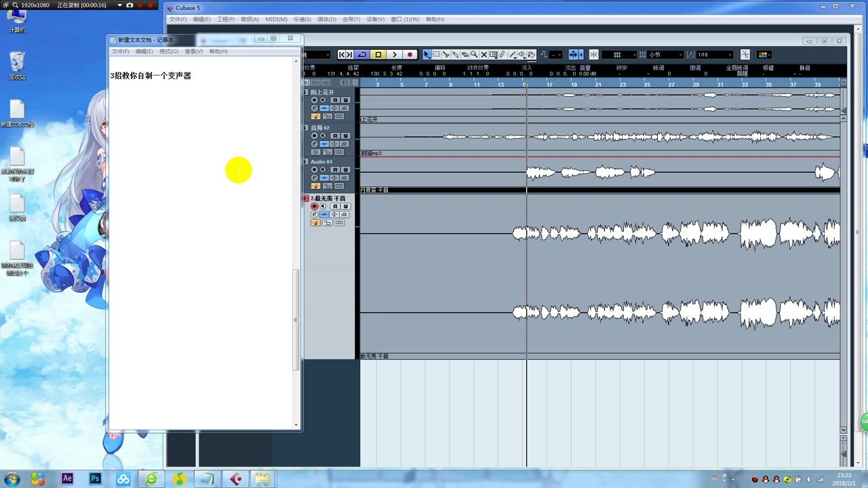Start recording with the Record button
The image size is (868, 488).
pyautogui.click(x=410, y=54)
